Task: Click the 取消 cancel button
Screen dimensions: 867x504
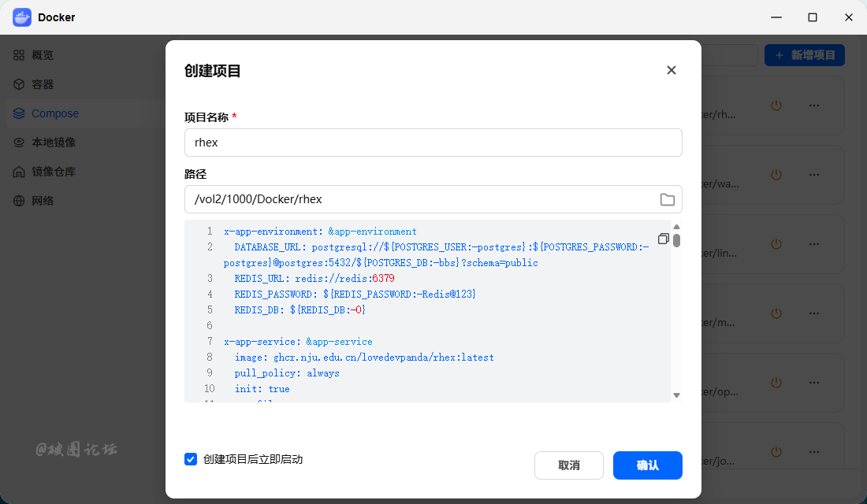Action: pos(568,465)
